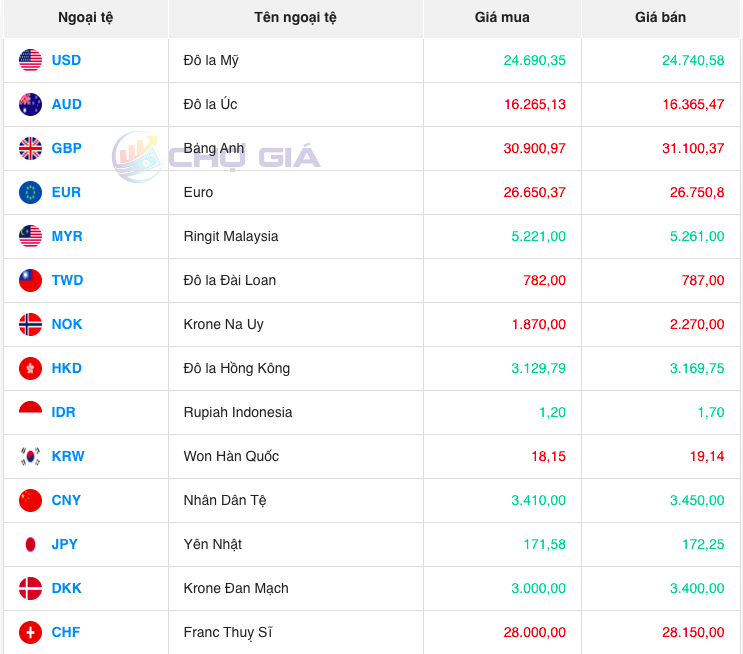Open the USD currency link
Image resolution: width=743 pixels, height=654 pixels.
[x=66, y=60]
